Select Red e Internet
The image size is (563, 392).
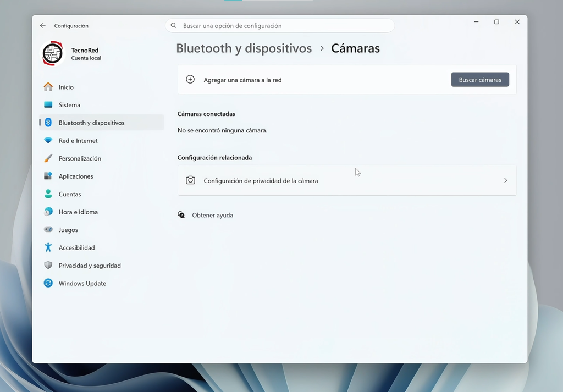(x=102, y=140)
